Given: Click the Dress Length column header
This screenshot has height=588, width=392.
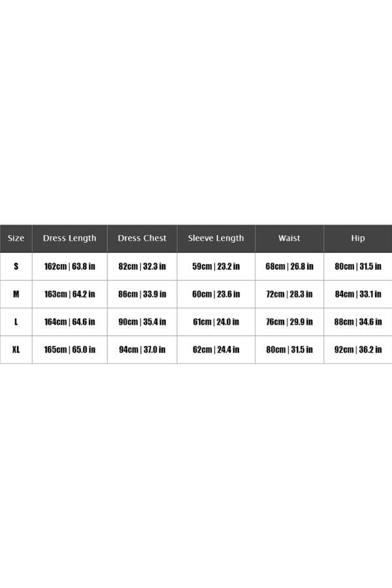Looking at the screenshot, I should [x=70, y=238].
